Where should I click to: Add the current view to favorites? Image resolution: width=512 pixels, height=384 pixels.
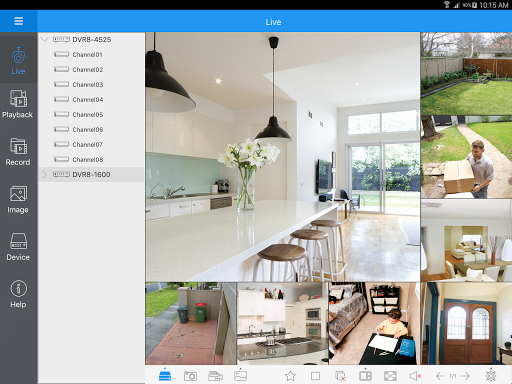[x=290, y=376]
